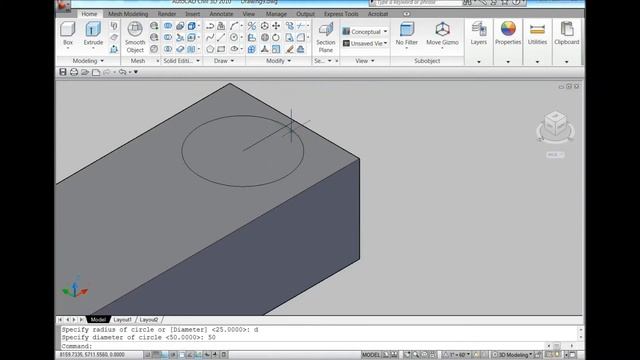Open the quick access customize dropdown arrow
Screen dimensions: 640x360
pyautogui.click(x=136, y=72)
